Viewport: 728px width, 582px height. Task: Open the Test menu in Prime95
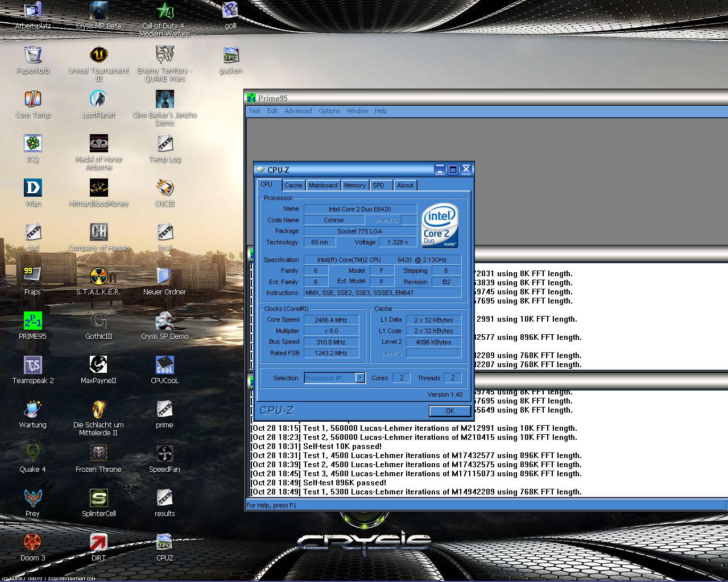pyautogui.click(x=255, y=111)
